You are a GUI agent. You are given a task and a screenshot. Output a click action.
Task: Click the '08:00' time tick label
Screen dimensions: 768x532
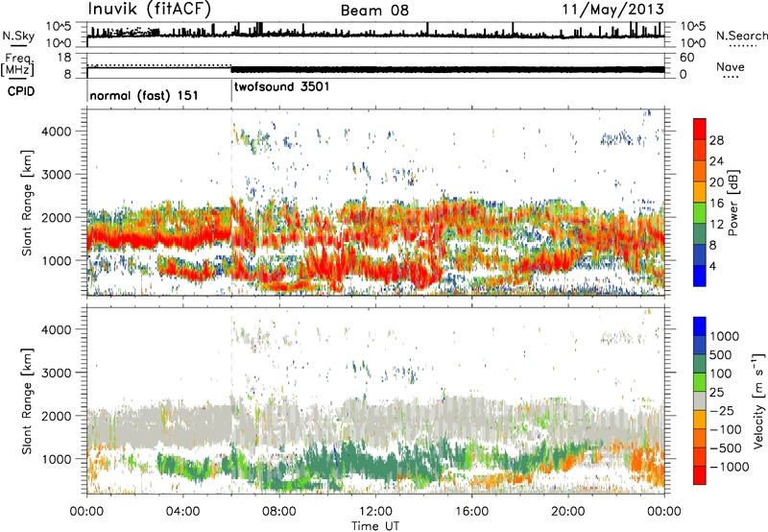tap(279, 512)
